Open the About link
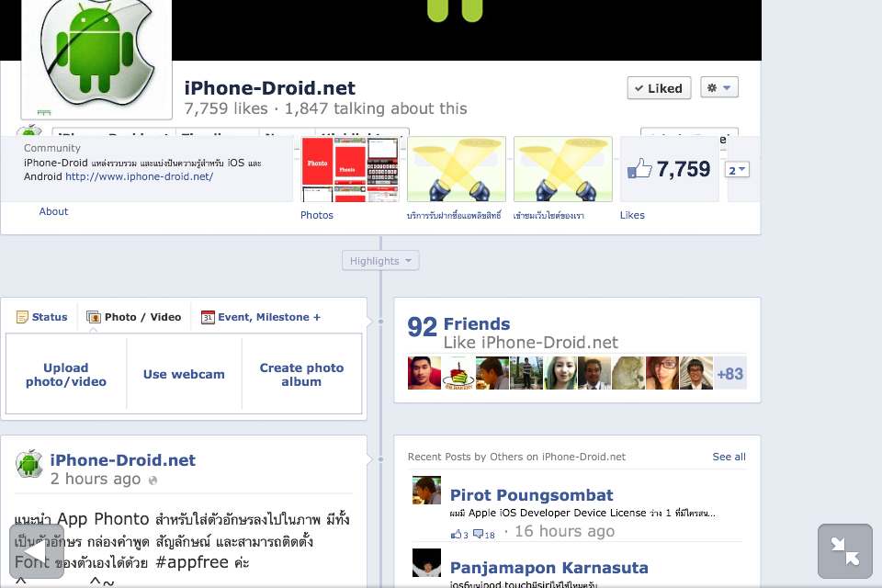 [x=53, y=211]
